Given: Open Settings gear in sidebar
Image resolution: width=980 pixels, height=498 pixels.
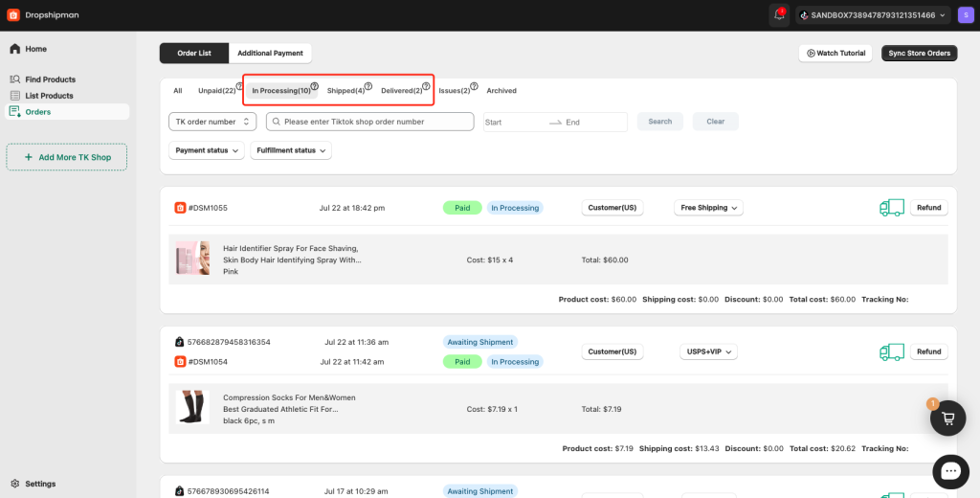Looking at the screenshot, I should 15,484.
